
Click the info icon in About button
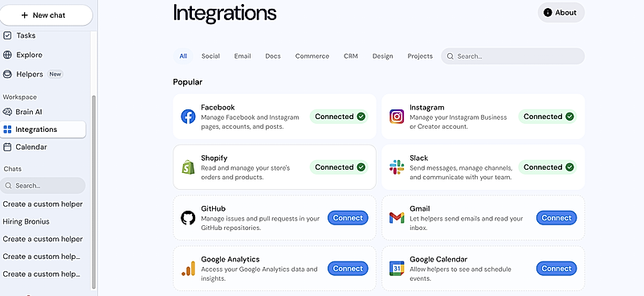pyautogui.click(x=548, y=12)
